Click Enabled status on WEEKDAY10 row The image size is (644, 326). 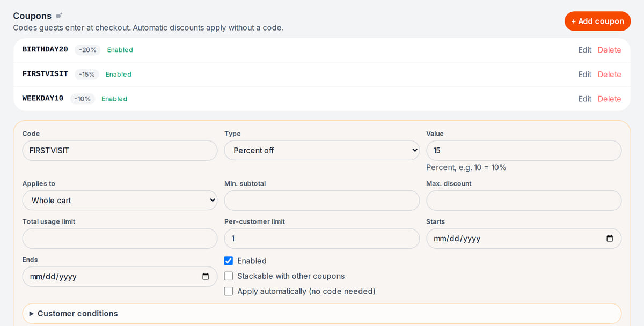coord(114,99)
